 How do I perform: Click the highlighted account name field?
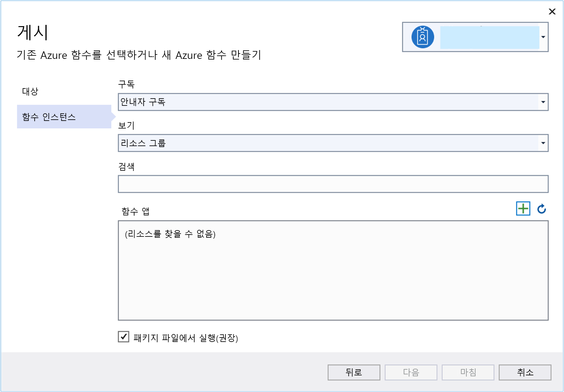(x=490, y=37)
